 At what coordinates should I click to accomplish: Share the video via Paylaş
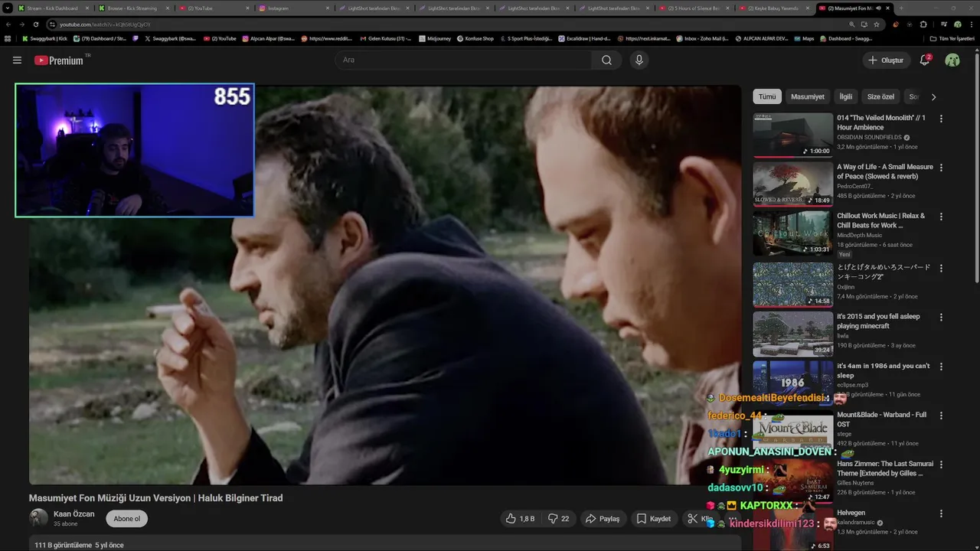[x=602, y=519]
